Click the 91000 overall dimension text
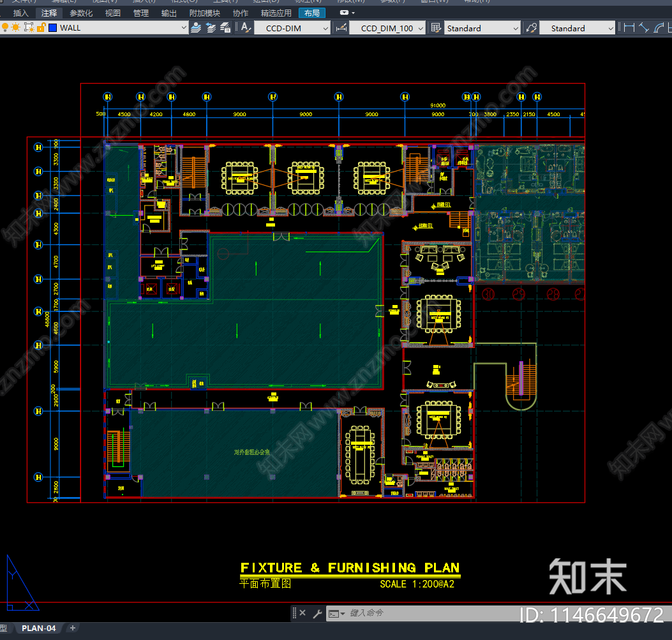Screen dimensions: 672x640 pyautogui.click(x=438, y=105)
